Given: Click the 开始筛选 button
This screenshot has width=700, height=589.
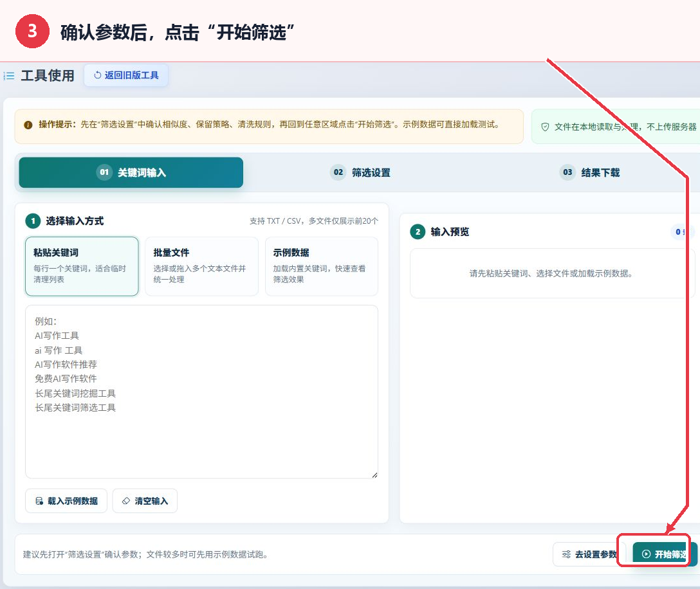Looking at the screenshot, I should [x=665, y=554].
